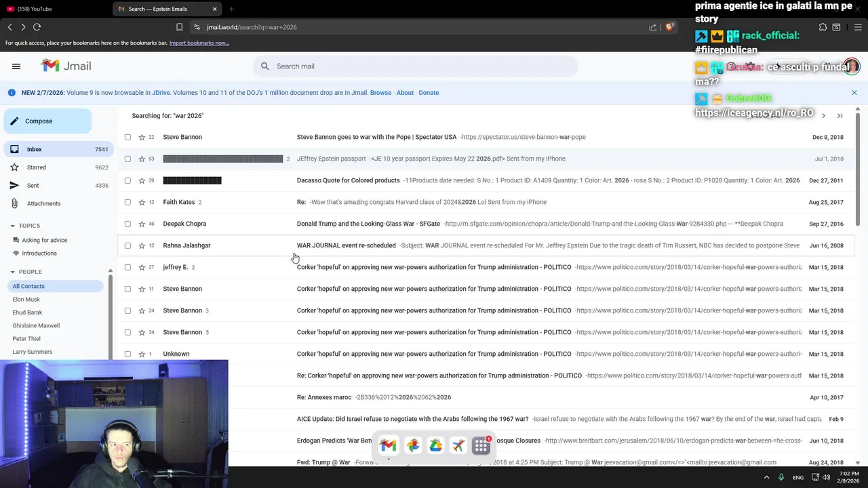The width and height of the screenshot is (868, 488).
Task: Filter by Ghislaine Maxwell contact
Action: pos(36,325)
